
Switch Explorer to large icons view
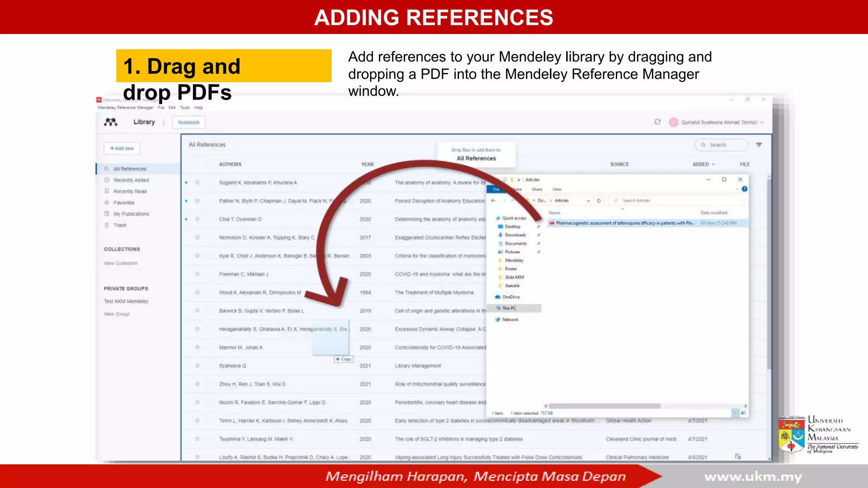click(743, 413)
